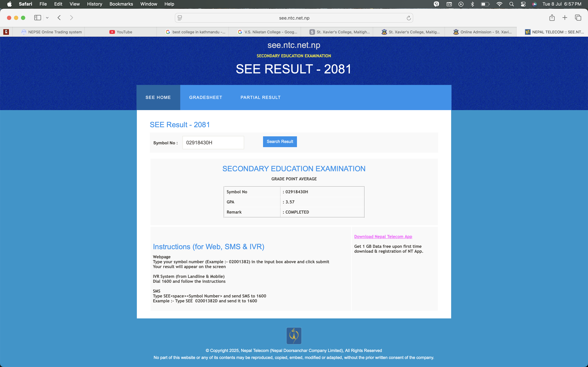Viewport: 588px width, 367px height.
Task: Show tab overview icon
Action: (578, 18)
